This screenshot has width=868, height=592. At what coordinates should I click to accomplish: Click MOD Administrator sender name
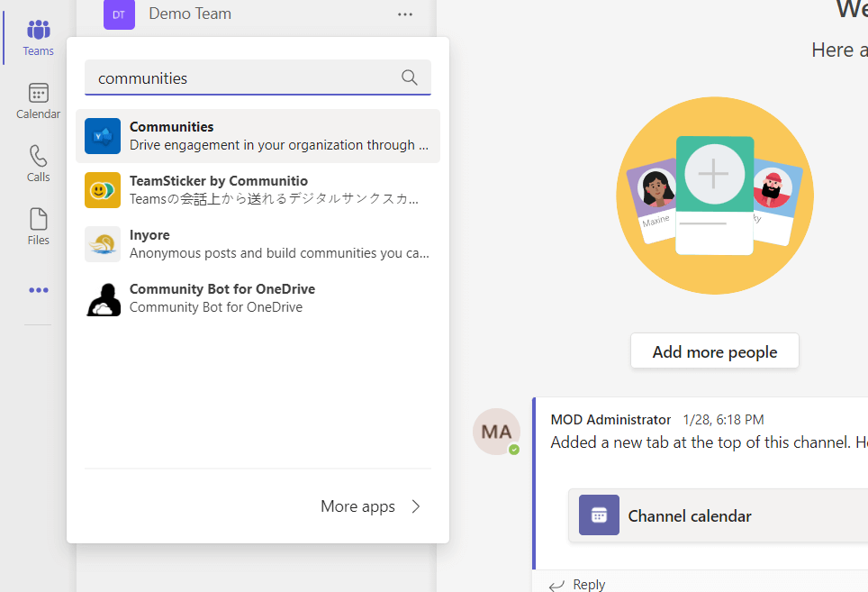(x=610, y=420)
